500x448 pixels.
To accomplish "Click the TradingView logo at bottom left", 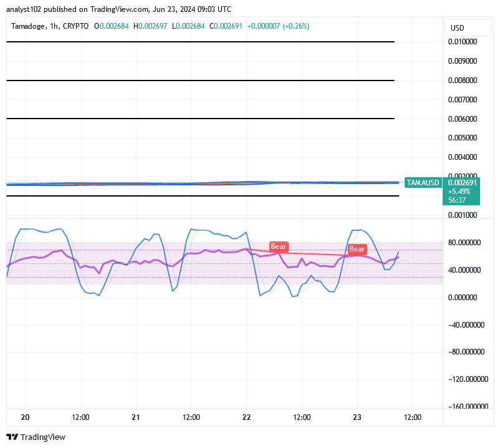I will [36, 437].
